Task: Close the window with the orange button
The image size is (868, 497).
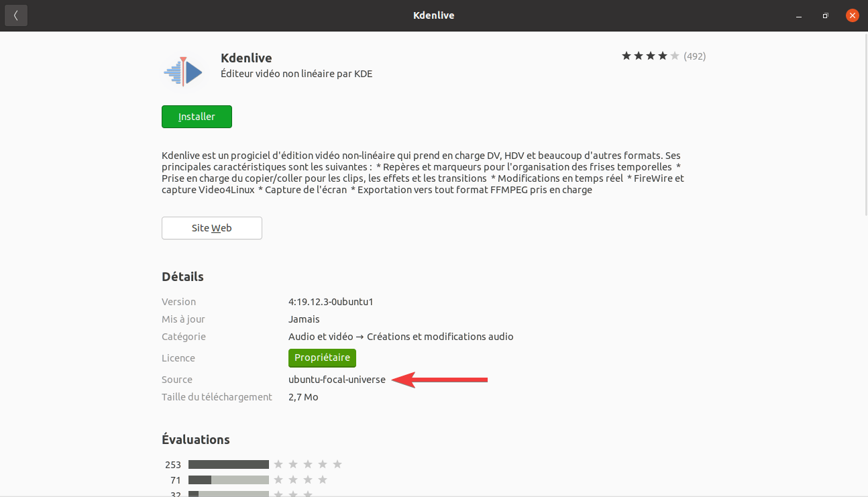Action: coord(852,15)
